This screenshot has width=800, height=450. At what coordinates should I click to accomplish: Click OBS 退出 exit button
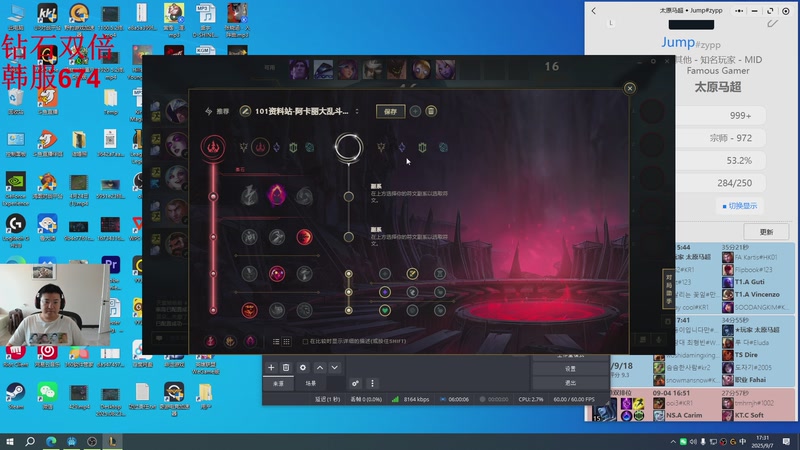(570, 382)
